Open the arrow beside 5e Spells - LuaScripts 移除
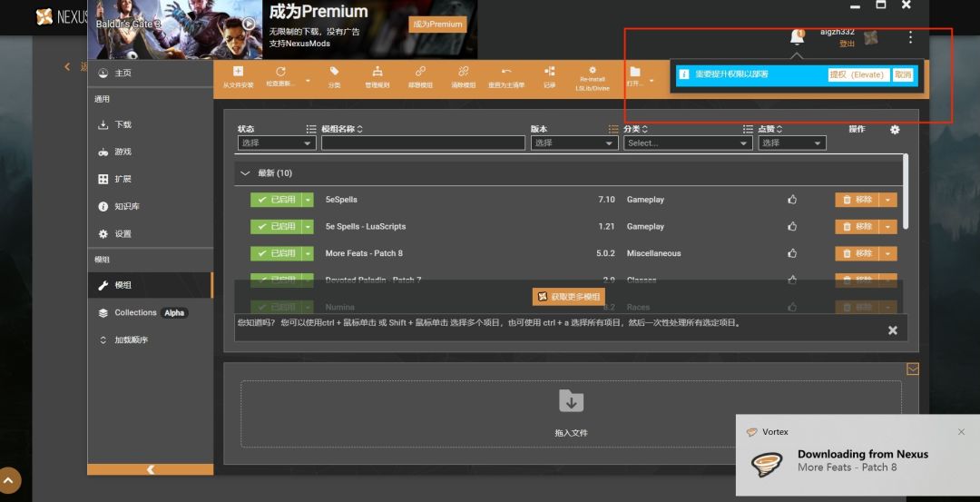 tap(888, 226)
